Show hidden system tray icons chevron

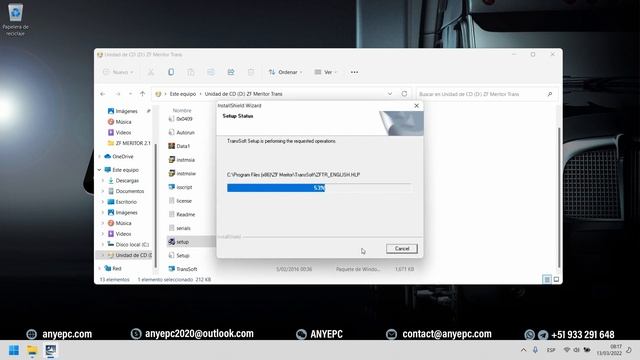coord(523,350)
